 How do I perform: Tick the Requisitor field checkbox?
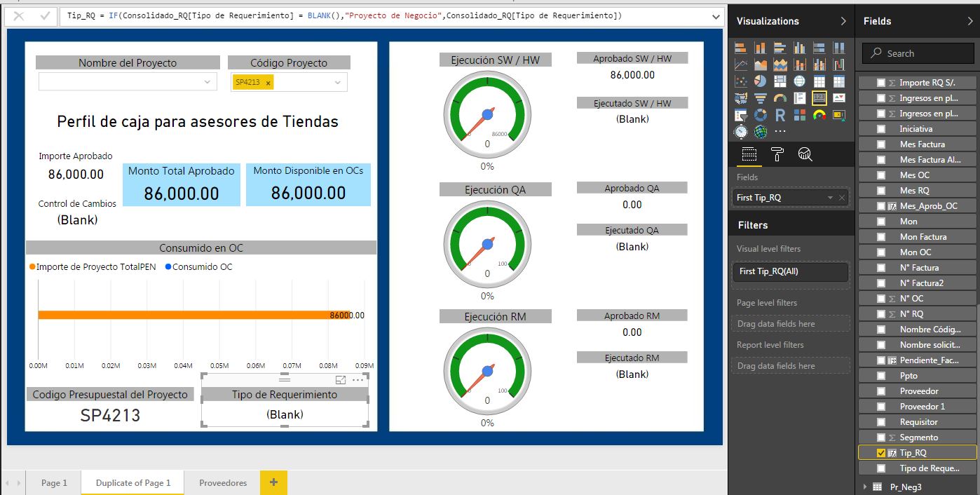point(881,422)
